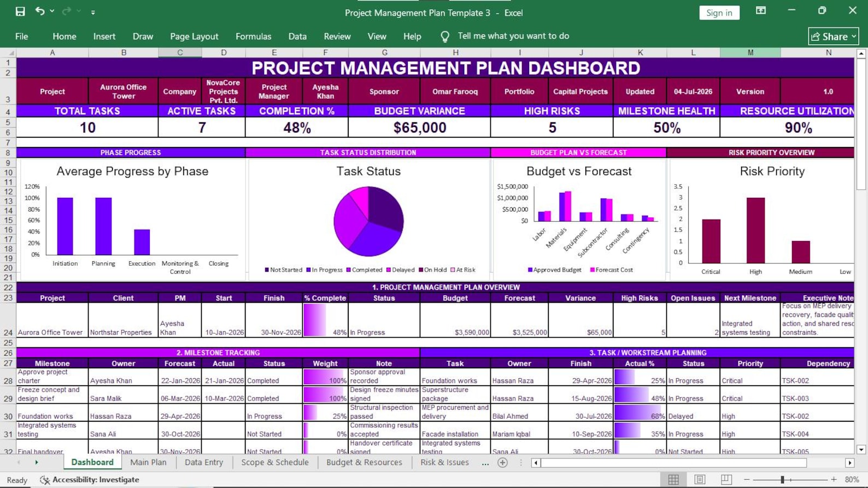
Task: Click the vertical scrollbar down arrow
Action: (861, 450)
